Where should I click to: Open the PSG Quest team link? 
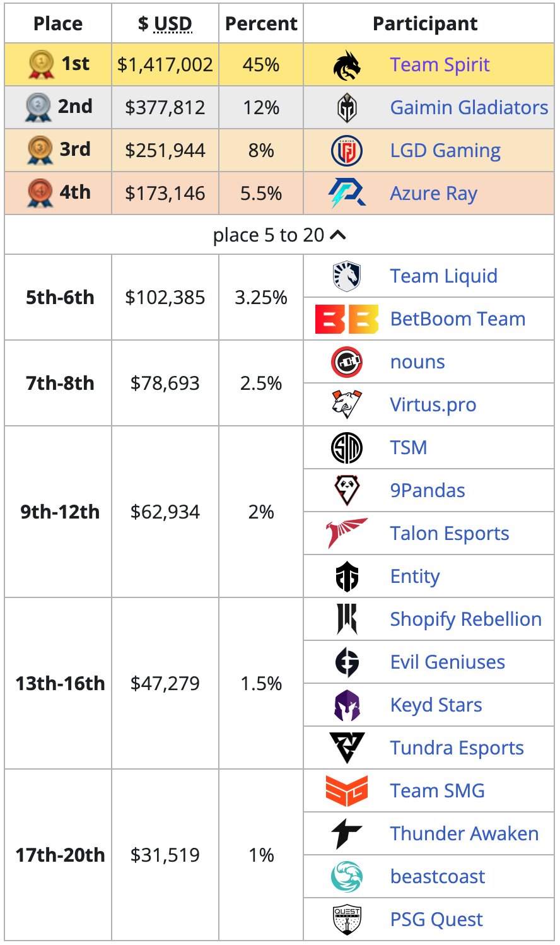pos(436,920)
